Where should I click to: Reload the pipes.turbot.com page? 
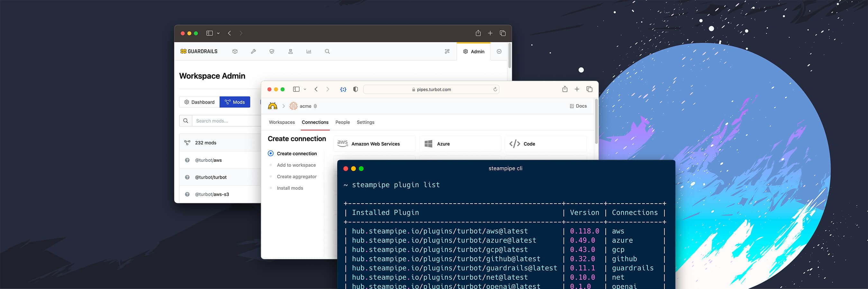pos(495,89)
